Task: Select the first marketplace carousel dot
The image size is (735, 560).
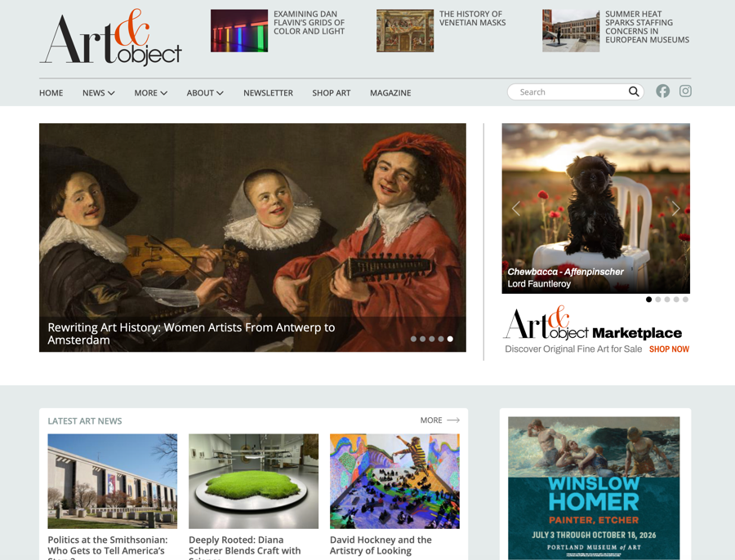Action: coord(648,300)
